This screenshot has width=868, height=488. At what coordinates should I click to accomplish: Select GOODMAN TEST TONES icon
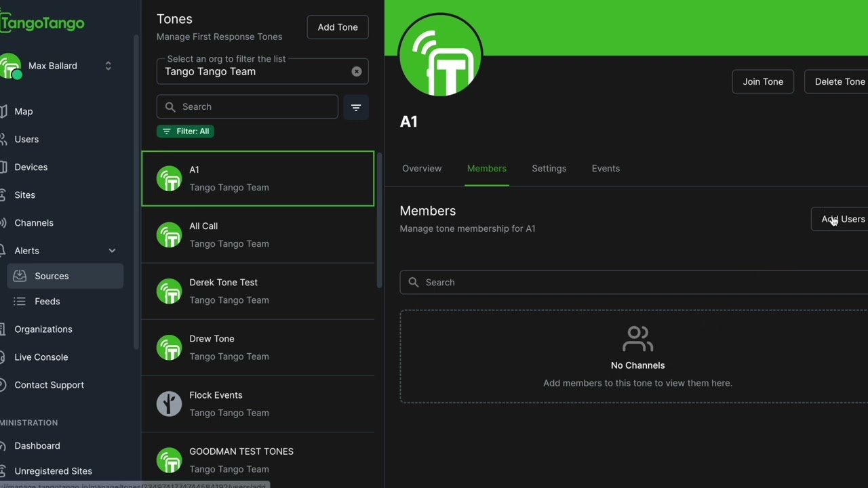tap(170, 460)
